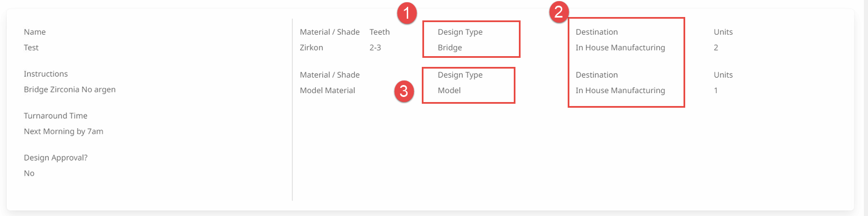The image size is (868, 216).
Task: Click the red annotation badge number 3
Action: [404, 92]
